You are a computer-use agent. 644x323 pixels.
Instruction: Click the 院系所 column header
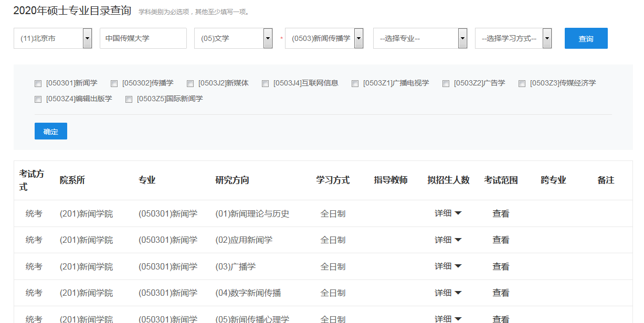pyautogui.click(x=72, y=180)
